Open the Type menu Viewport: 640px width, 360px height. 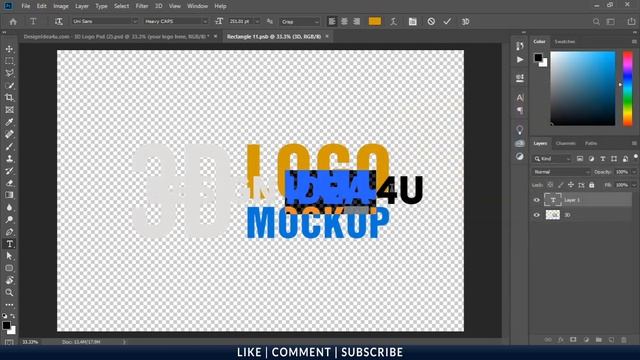point(101,6)
